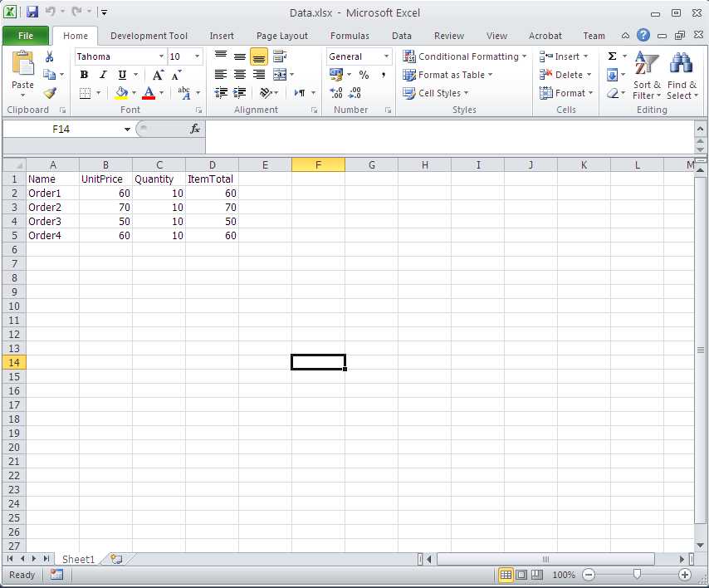Click the Merge and Center icon
The image size is (709, 588).
click(x=280, y=75)
